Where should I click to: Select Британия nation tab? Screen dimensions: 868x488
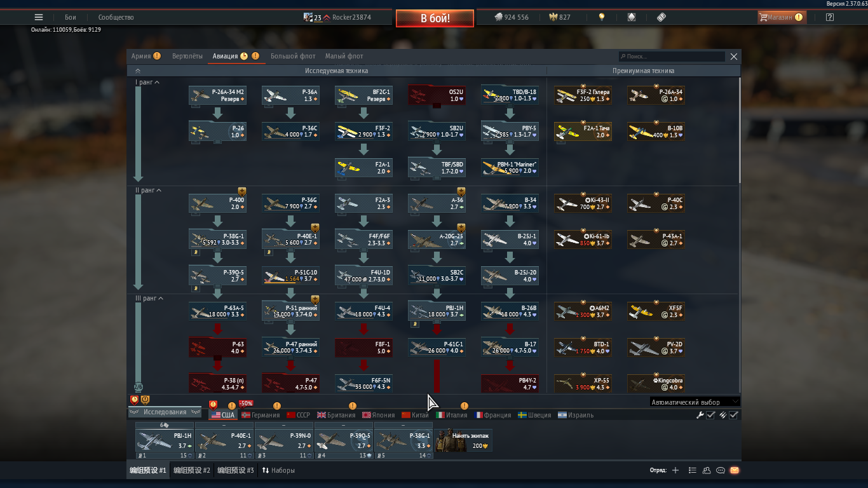pyautogui.click(x=336, y=415)
